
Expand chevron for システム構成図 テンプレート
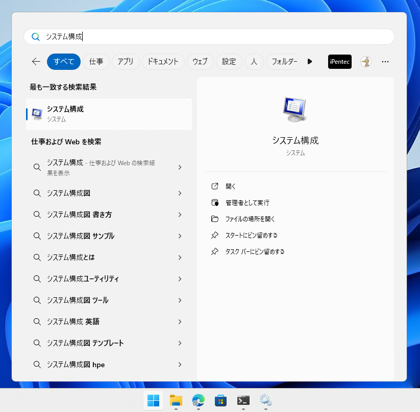(x=180, y=343)
